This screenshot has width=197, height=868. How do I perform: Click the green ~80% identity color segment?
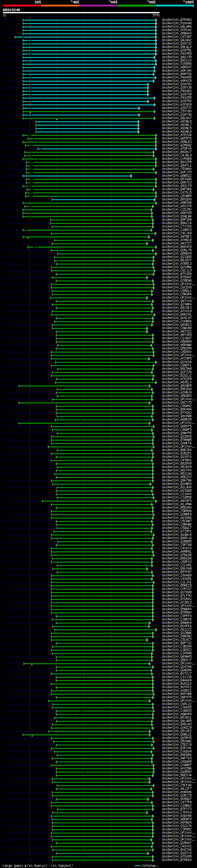tap(137, 6)
